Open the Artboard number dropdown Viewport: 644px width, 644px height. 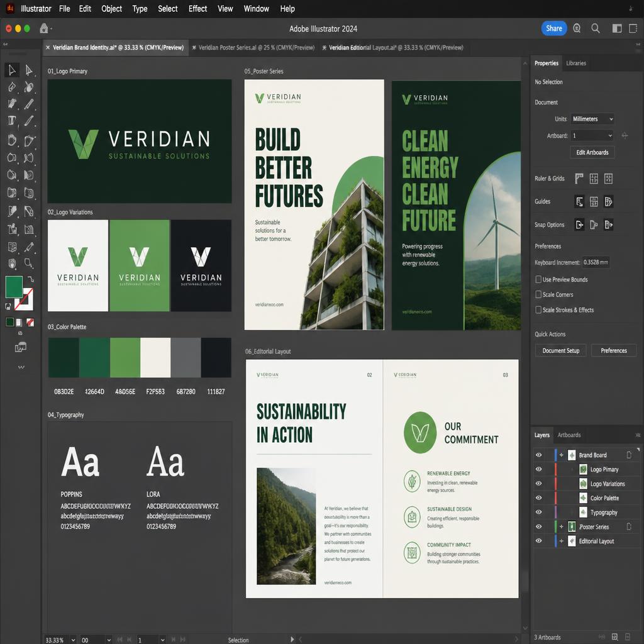pos(592,136)
